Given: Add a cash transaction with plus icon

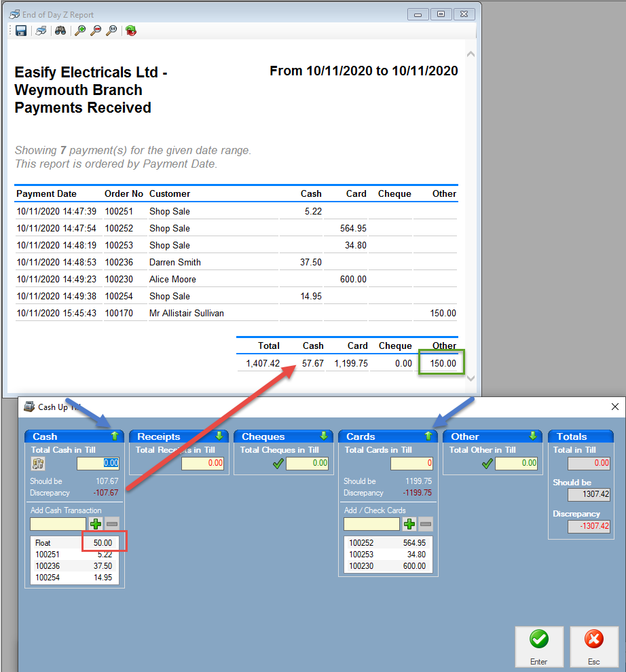Looking at the screenshot, I should 96,523.
